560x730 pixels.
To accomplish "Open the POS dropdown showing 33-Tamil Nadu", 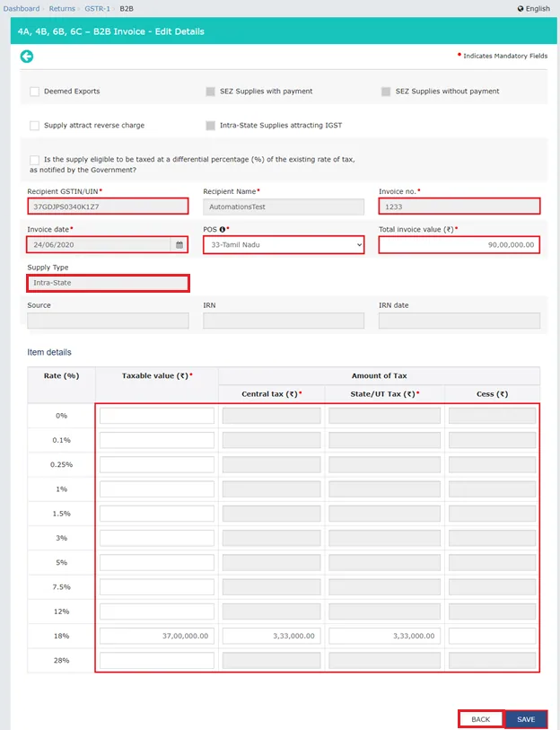I will pyautogui.click(x=284, y=245).
